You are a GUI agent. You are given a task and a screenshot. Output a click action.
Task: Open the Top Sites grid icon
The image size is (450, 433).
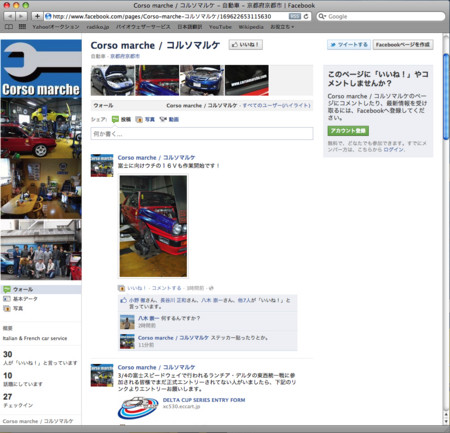(22, 27)
